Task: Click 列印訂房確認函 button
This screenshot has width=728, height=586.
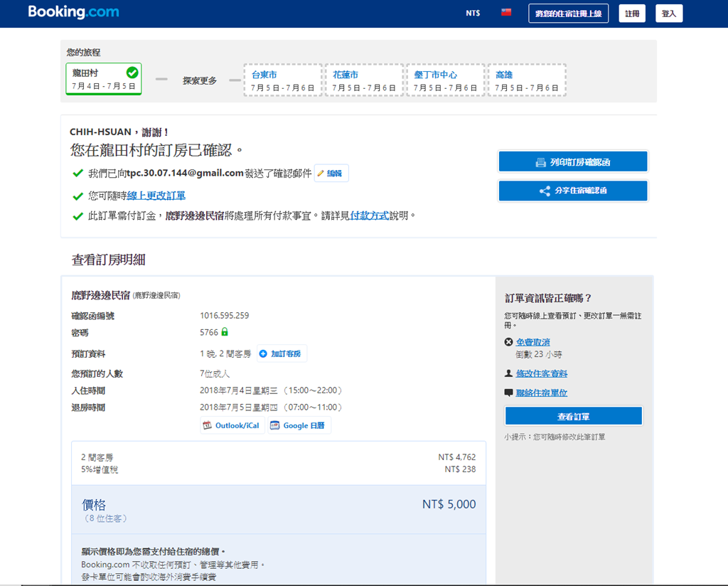Action: (573, 162)
